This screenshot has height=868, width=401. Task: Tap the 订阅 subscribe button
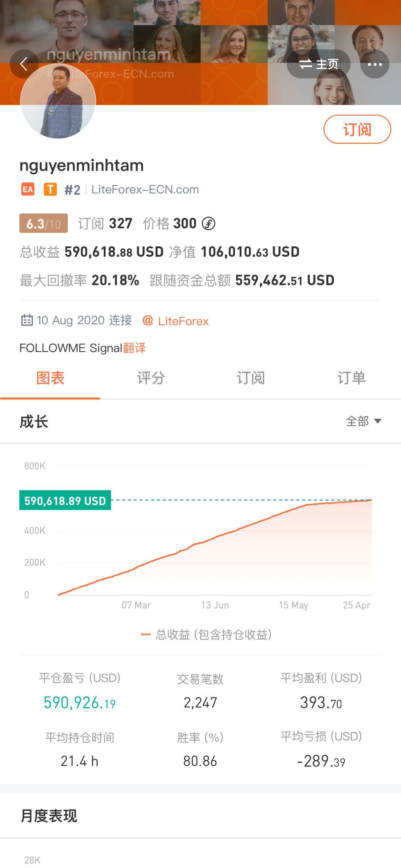(x=357, y=129)
